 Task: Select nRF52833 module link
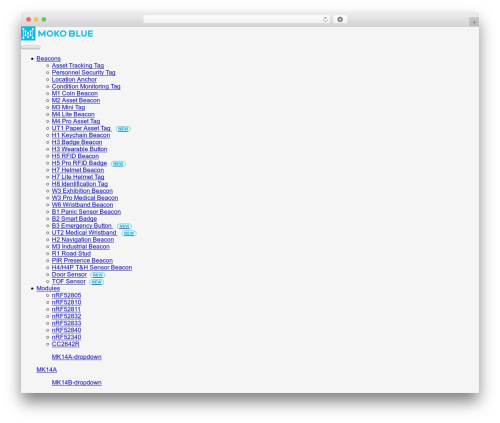66,324
